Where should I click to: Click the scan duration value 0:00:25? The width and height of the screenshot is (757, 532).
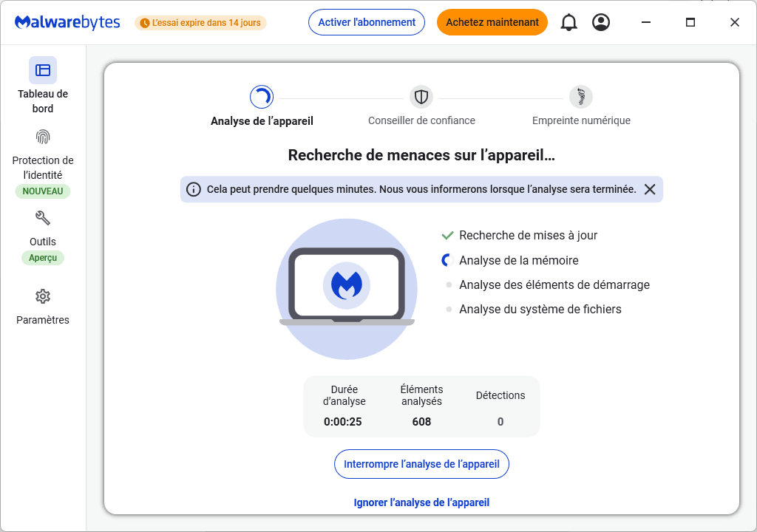[x=343, y=422]
